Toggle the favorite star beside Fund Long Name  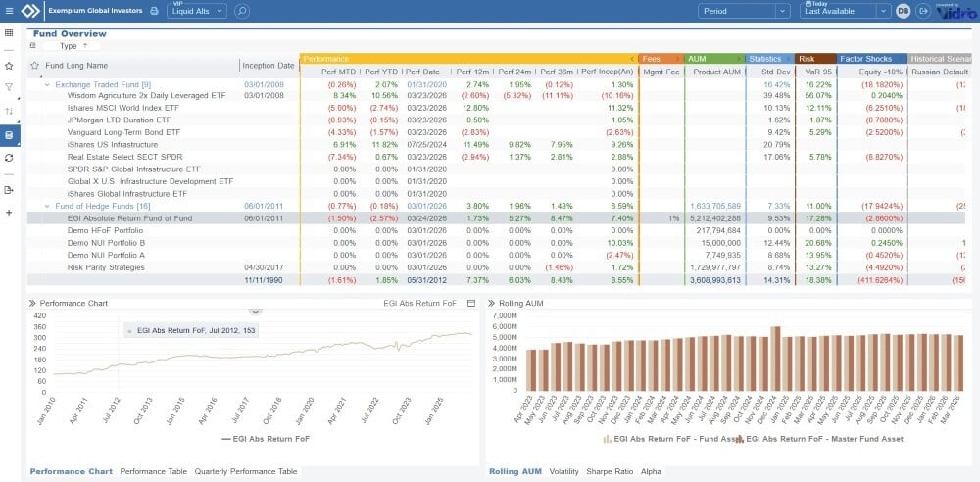(x=35, y=66)
